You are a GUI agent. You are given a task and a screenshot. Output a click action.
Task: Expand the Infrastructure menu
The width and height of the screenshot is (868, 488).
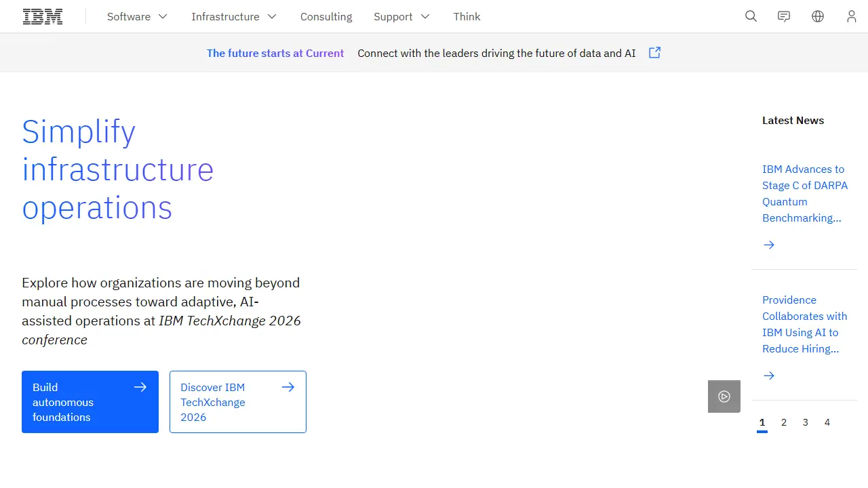click(x=234, y=16)
